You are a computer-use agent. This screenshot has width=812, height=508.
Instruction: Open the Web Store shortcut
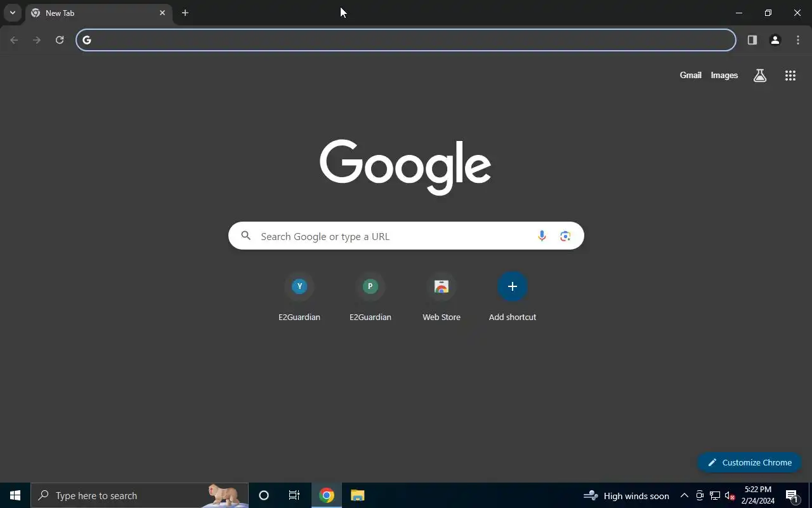pos(442,298)
